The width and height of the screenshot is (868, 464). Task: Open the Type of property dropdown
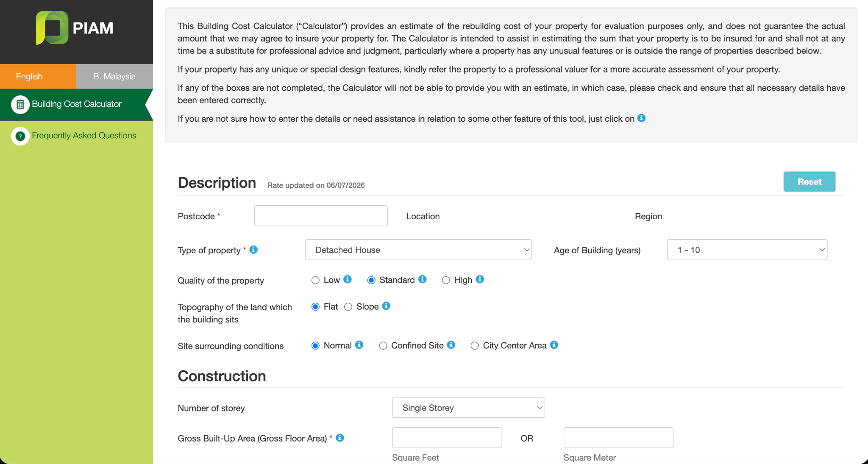(418, 250)
